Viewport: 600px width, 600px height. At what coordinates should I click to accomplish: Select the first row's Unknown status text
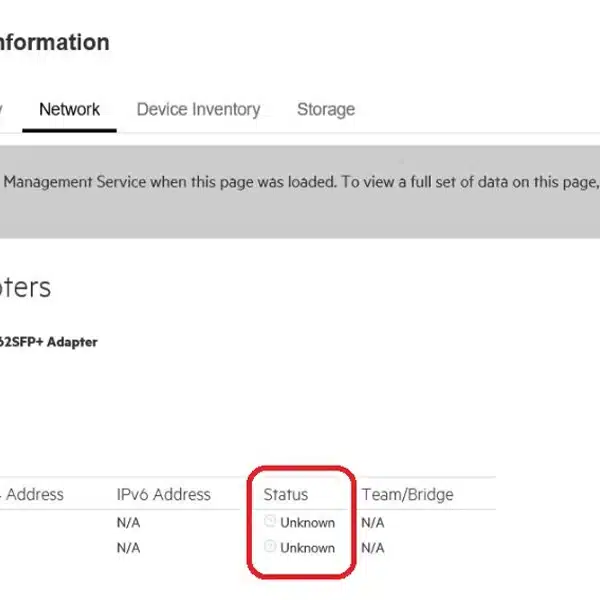pos(307,522)
